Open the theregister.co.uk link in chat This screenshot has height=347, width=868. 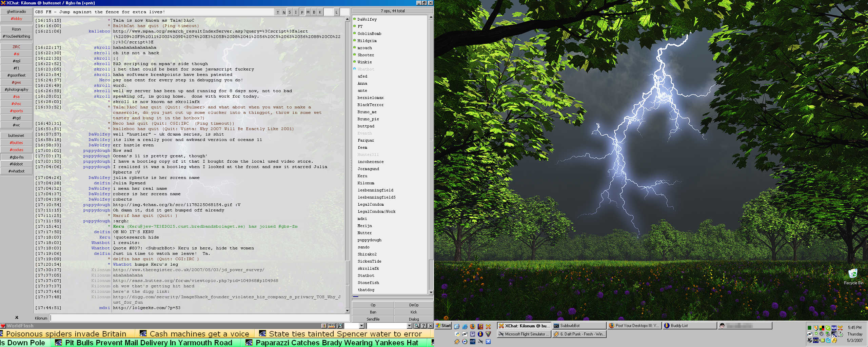tap(189, 270)
